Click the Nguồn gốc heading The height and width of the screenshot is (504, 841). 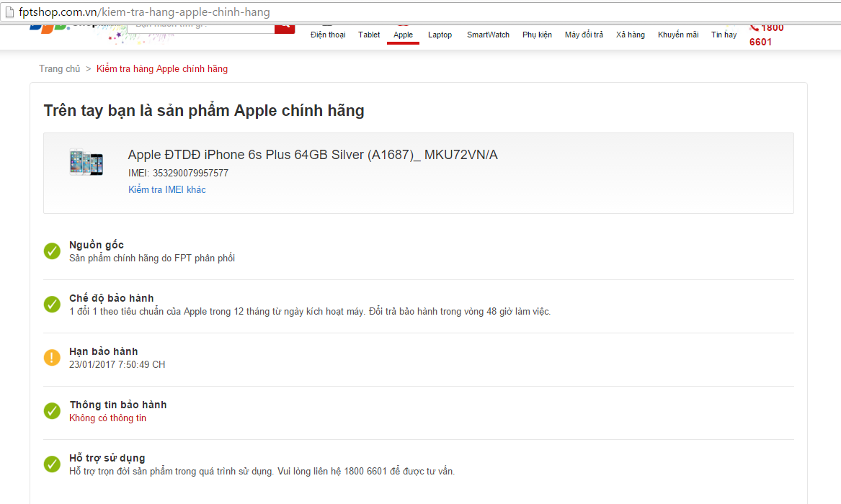point(97,245)
